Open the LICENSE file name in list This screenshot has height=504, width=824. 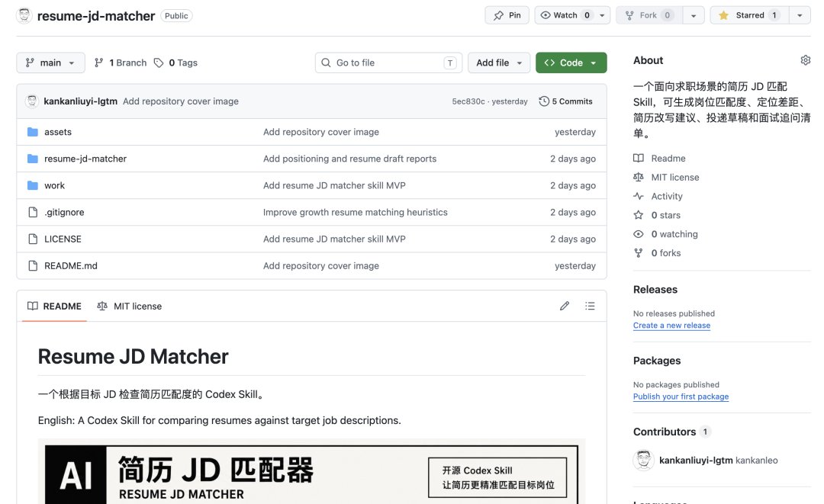[63, 239]
